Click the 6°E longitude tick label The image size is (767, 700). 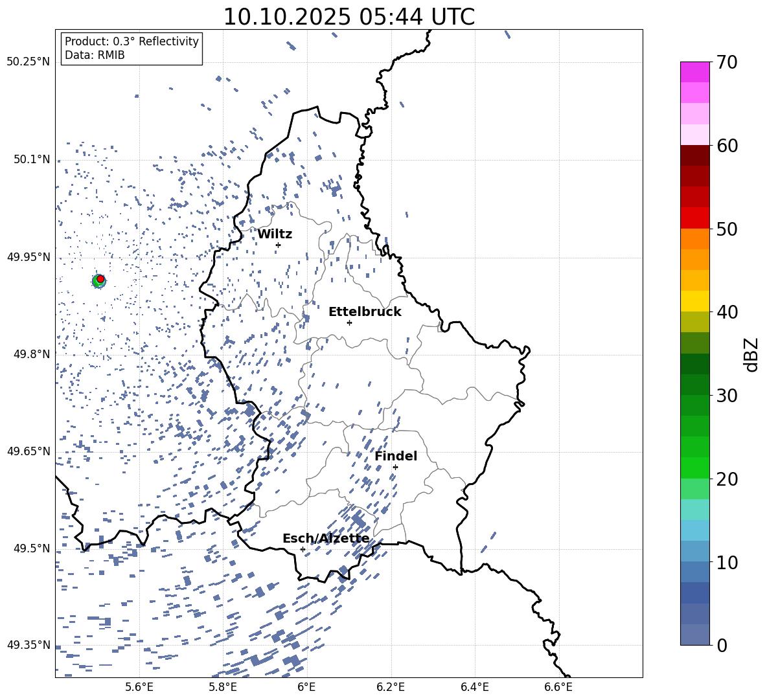(x=306, y=687)
